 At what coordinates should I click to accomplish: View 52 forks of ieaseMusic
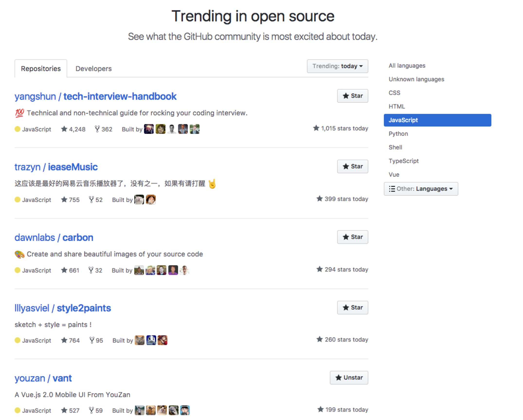tap(96, 200)
